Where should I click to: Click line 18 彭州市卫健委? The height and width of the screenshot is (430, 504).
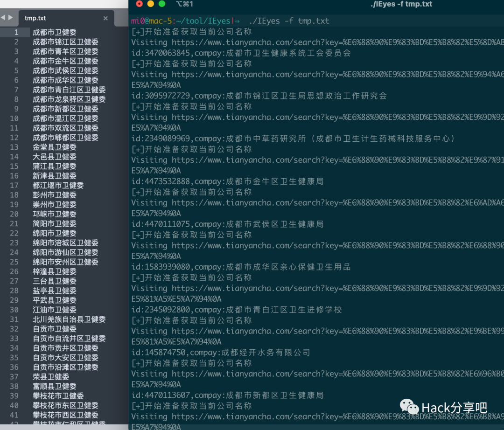(54, 195)
